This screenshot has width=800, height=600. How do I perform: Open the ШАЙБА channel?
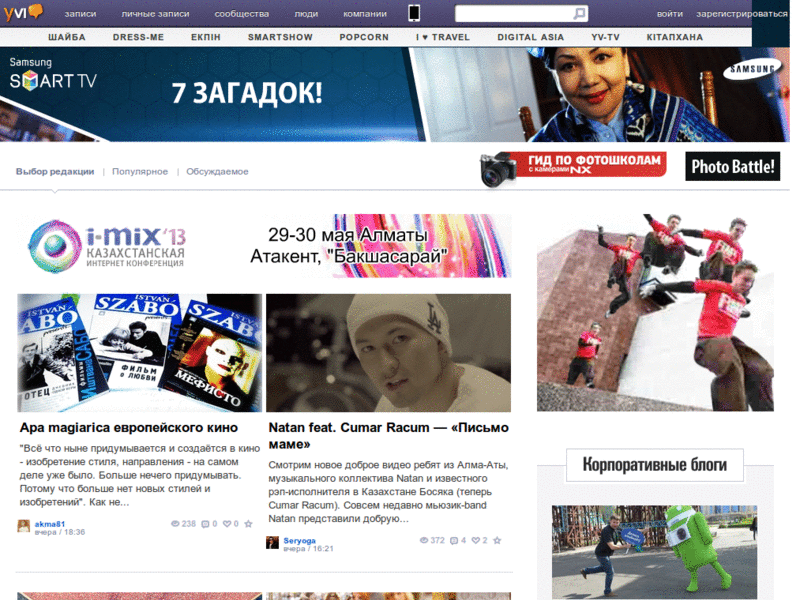(x=67, y=37)
